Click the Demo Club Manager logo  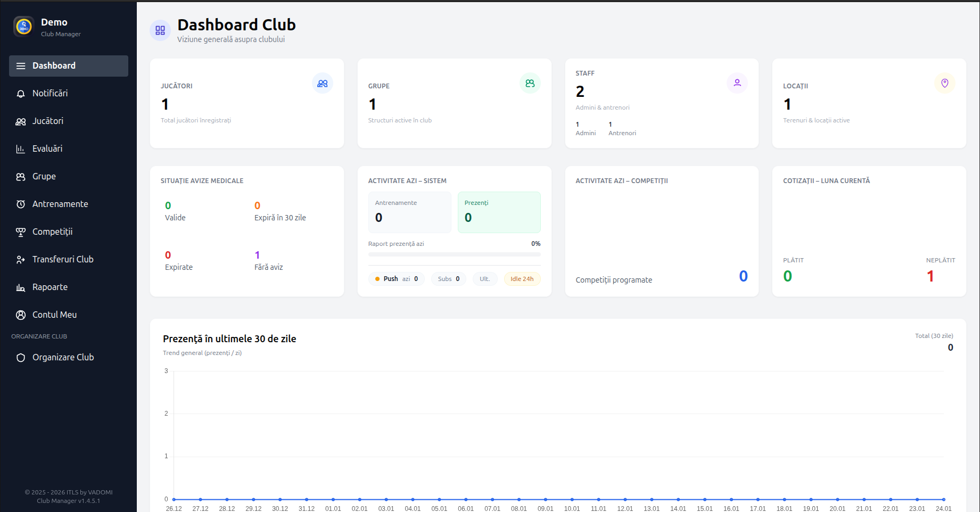[23, 26]
